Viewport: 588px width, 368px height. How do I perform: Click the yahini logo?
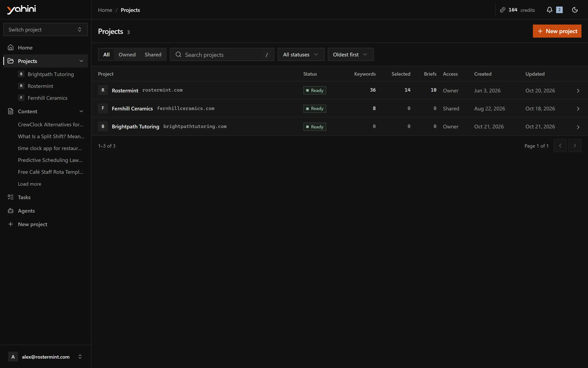(x=21, y=9)
